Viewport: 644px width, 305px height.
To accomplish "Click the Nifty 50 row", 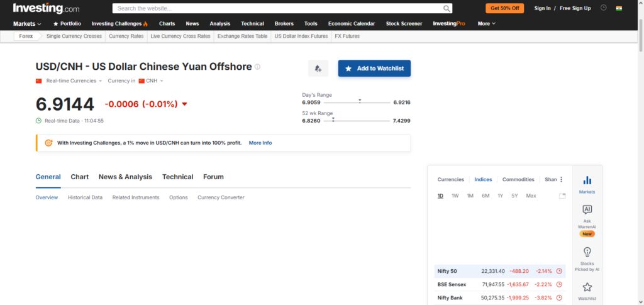I will click(x=500, y=271).
